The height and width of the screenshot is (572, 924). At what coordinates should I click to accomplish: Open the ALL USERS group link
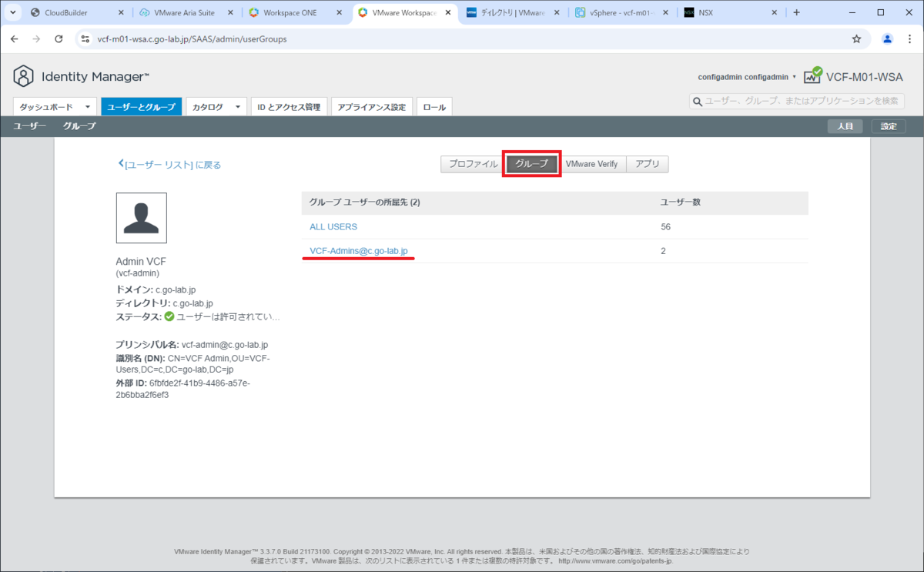click(x=333, y=227)
